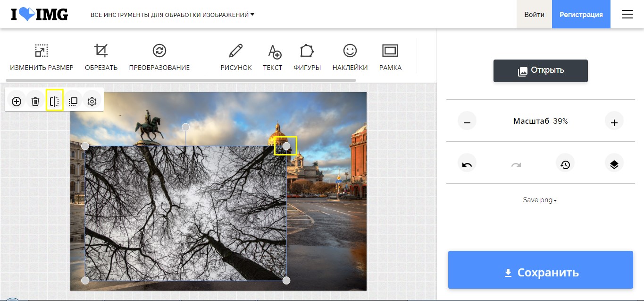Image resolution: width=644 pixels, height=301 pixels.
Task: Open the Transform tool (Преобразование)
Action: [159, 57]
